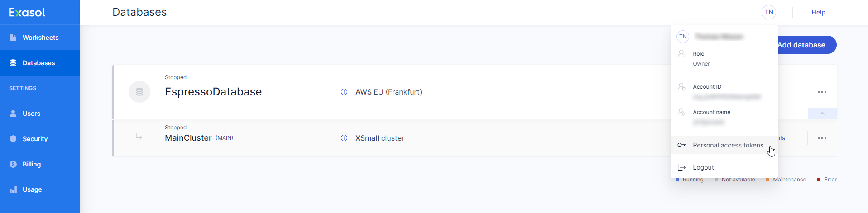Click the Exasol logo

pyautogui.click(x=27, y=12)
